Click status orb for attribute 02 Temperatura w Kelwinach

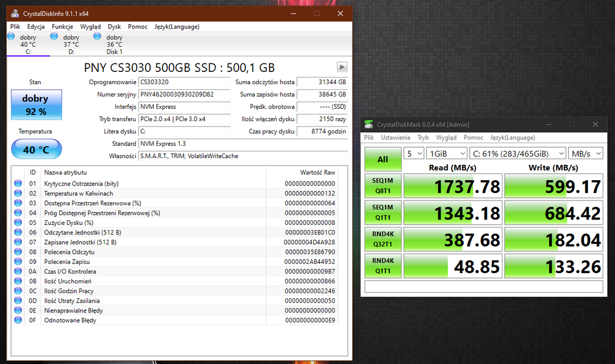[x=18, y=193]
